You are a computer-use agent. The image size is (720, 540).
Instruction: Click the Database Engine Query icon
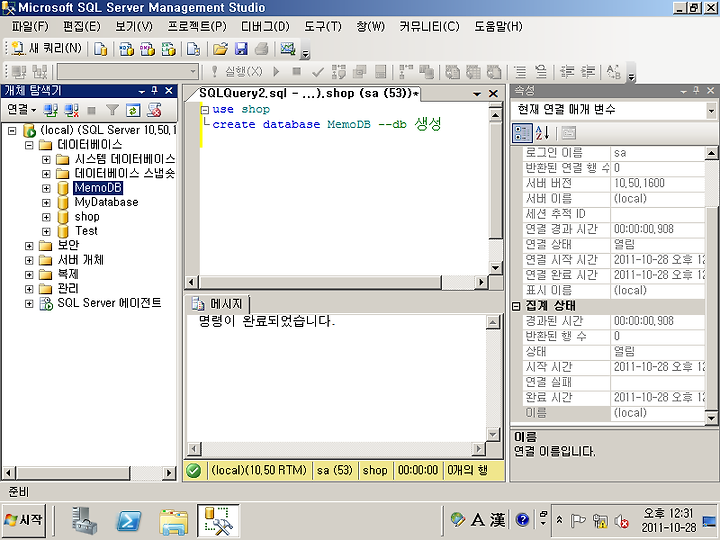101,49
